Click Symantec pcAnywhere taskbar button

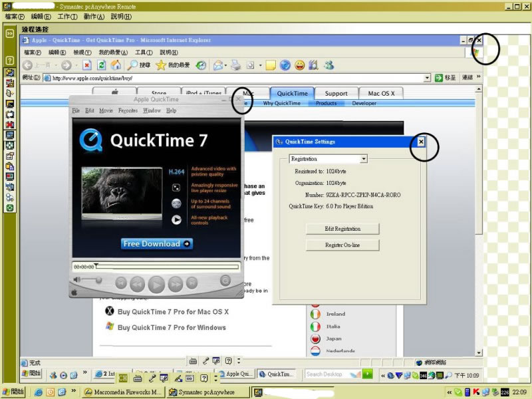pos(208,392)
